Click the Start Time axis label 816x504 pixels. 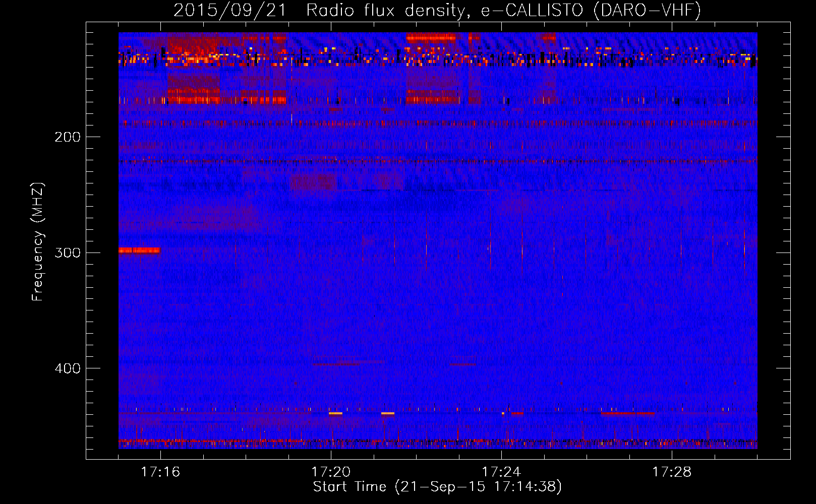pyautogui.click(x=437, y=487)
